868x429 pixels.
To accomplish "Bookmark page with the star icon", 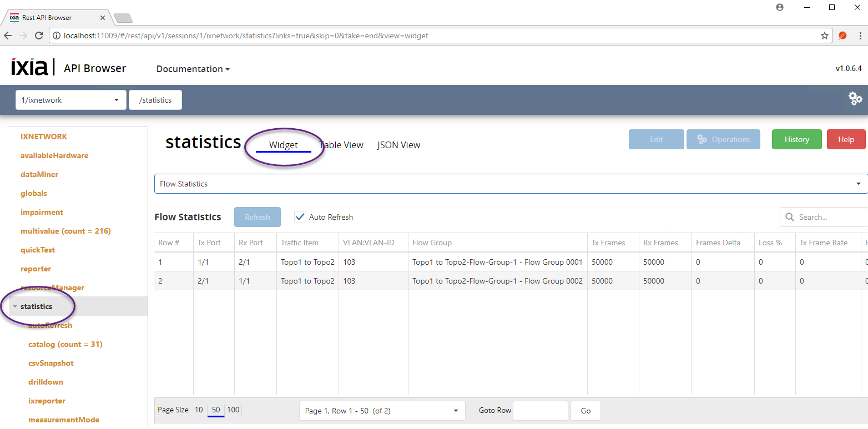I will [825, 36].
